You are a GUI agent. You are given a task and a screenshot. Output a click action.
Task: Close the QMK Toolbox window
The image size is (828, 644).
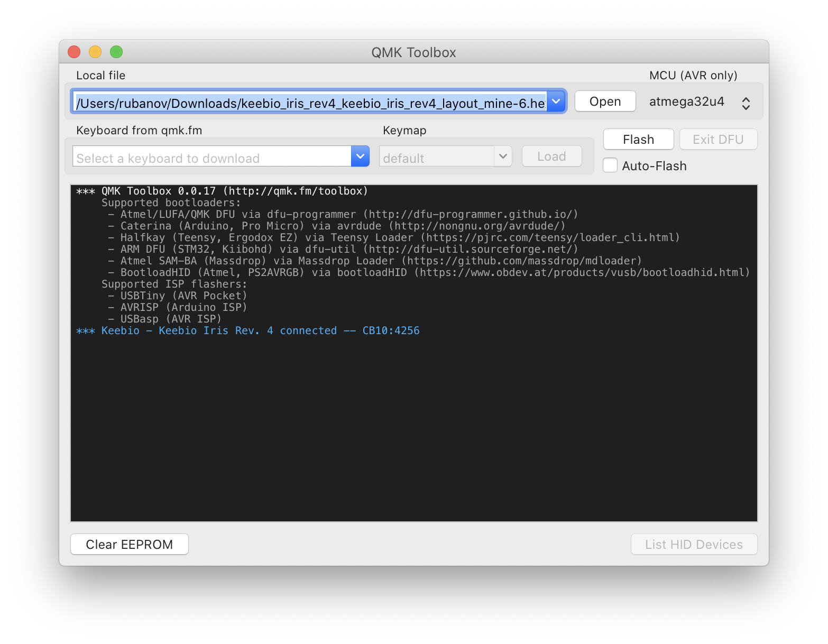pyautogui.click(x=74, y=51)
